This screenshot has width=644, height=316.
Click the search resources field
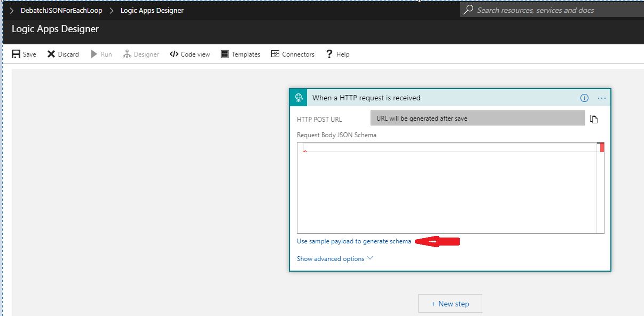point(552,10)
